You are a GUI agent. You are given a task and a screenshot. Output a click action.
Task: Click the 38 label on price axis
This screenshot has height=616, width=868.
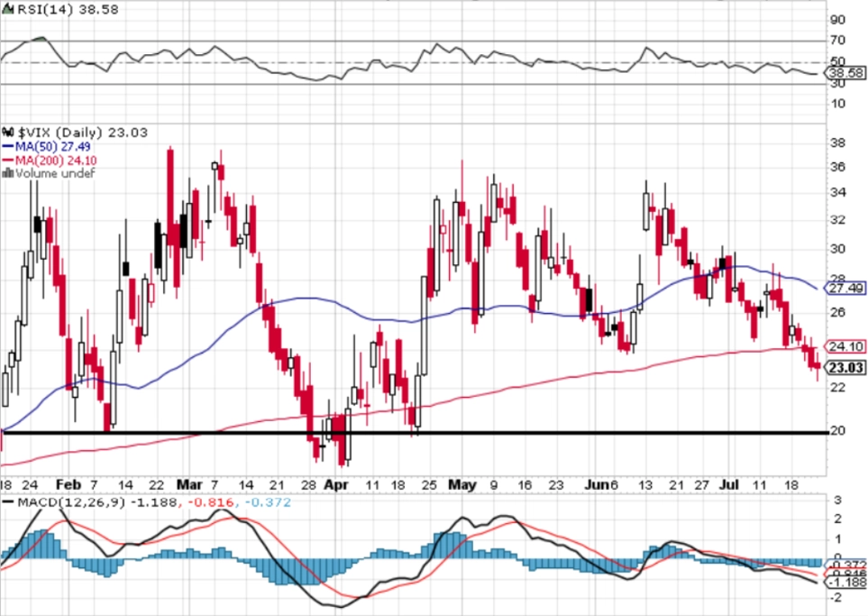click(837, 143)
